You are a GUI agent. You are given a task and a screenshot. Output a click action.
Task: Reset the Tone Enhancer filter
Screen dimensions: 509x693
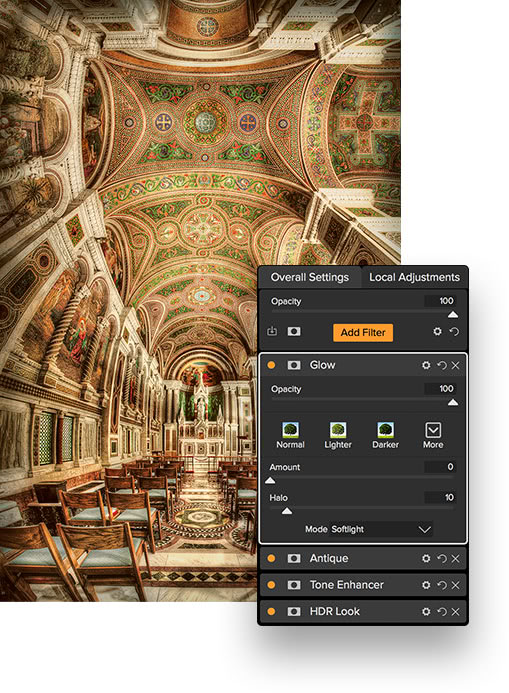442,585
